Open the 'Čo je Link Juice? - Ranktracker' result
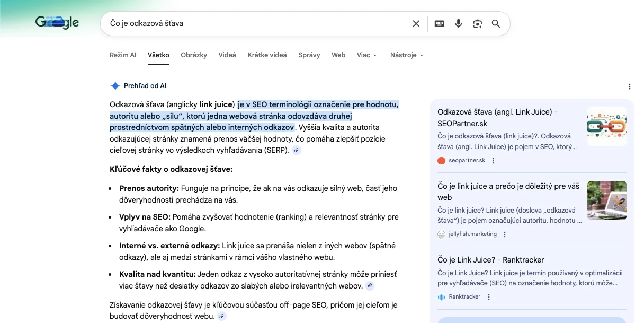Viewport: 644px width, 323px height. point(491,260)
